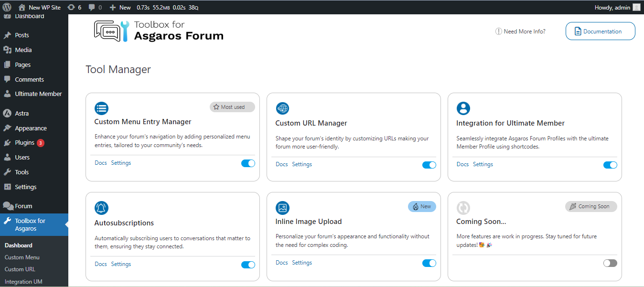Open the Documentation button

(601, 31)
